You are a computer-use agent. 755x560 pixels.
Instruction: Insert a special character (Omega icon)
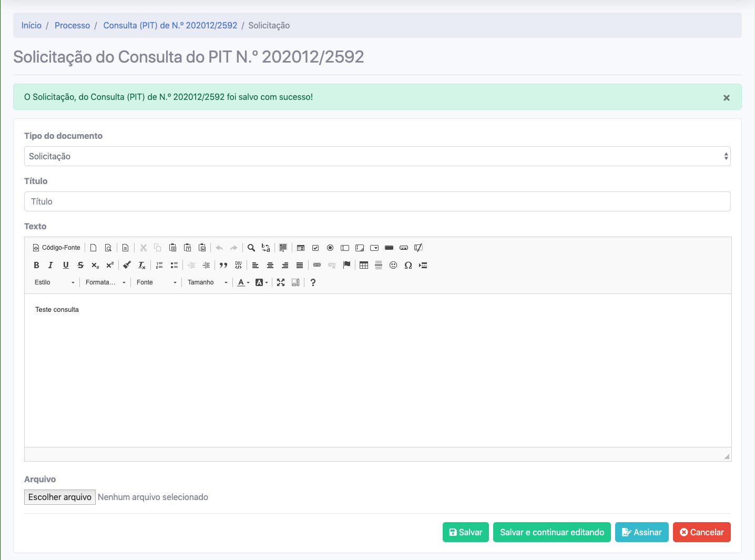coord(408,265)
